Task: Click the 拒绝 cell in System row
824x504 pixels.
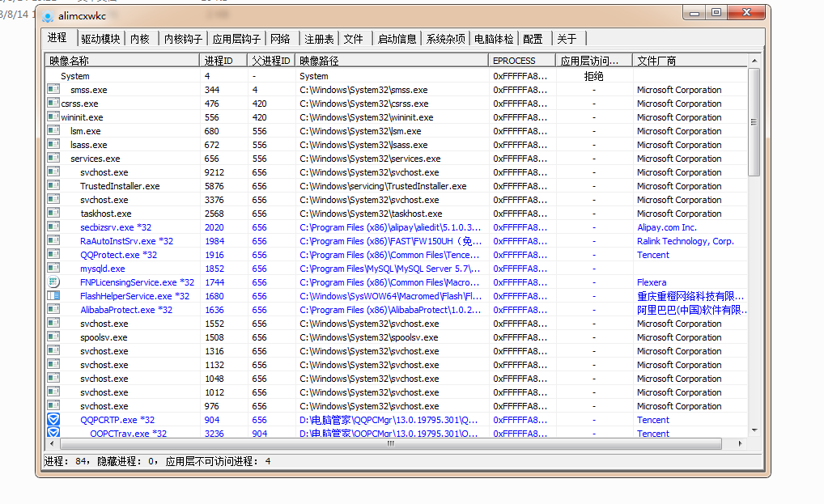Action: pyautogui.click(x=594, y=76)
